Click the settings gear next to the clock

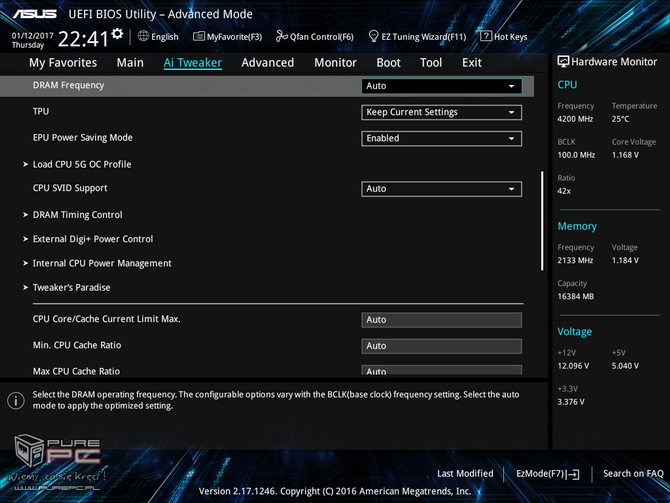pyautogui.click(x=117, y=33)
